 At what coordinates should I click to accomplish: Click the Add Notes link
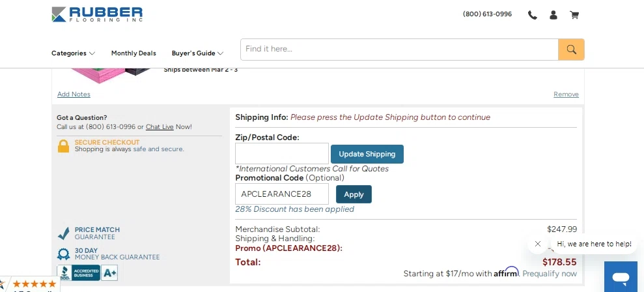[x=74, y=95]
